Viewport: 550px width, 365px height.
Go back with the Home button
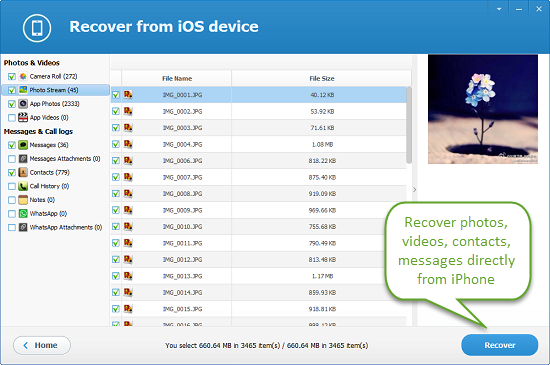(x=42, y=345)
